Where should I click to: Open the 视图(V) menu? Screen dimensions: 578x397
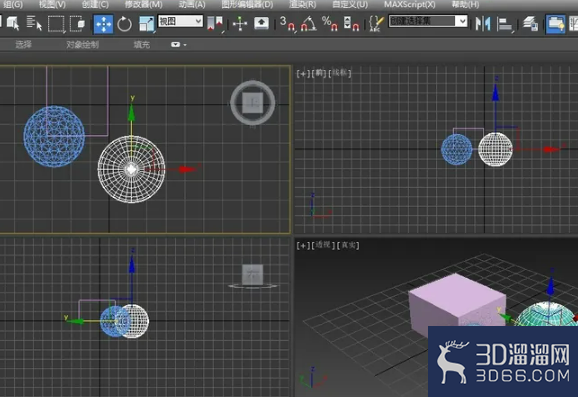pos(52,4)
